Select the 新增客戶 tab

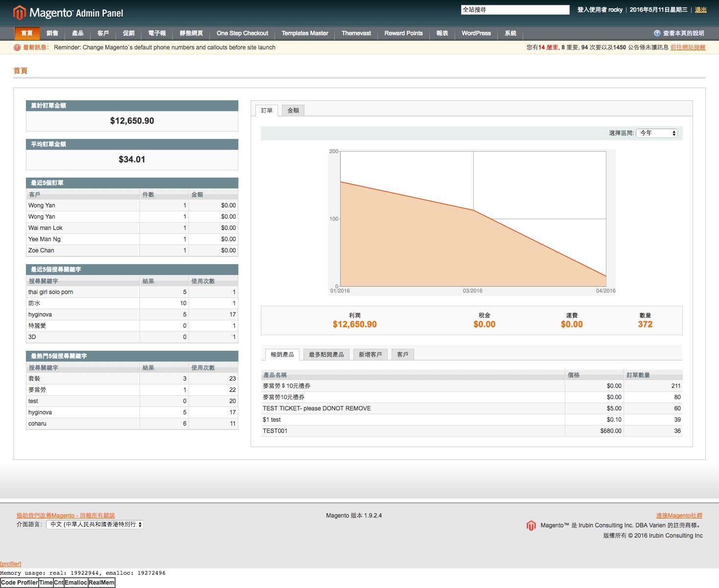[x=370, y=355]
